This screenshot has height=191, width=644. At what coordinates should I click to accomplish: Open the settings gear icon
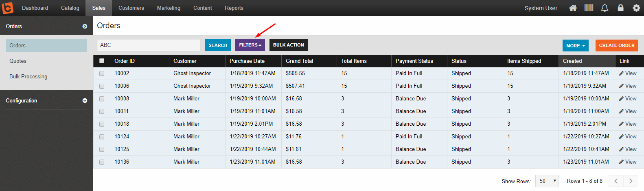click(636, 8)
